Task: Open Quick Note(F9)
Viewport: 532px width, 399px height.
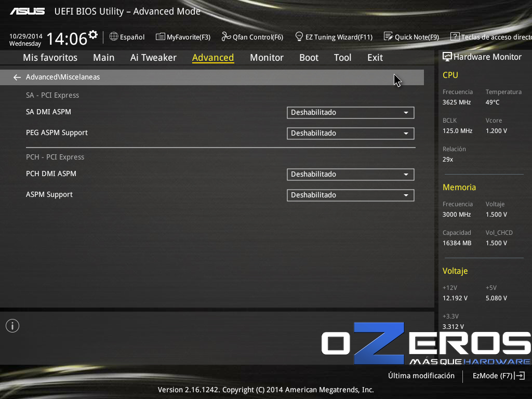Action: [411, 37]
